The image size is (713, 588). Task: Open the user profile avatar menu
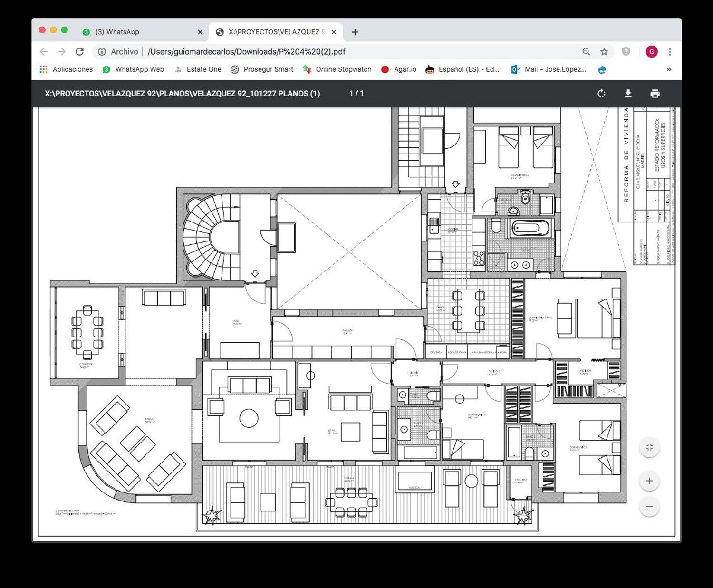point(651,52)
